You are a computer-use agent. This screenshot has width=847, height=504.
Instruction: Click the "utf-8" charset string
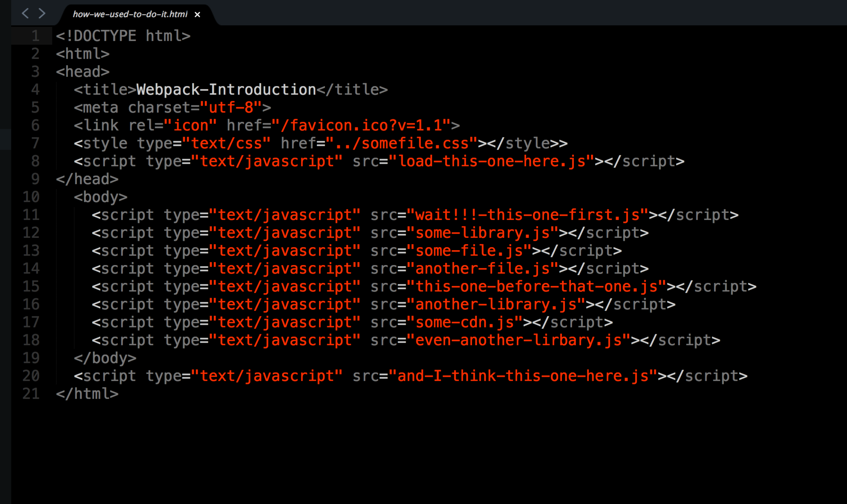[231, 108]
